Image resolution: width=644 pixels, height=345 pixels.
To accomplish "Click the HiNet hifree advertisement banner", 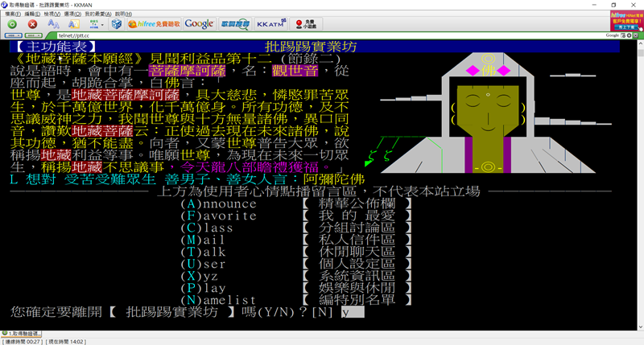I will pyautogui.click(x=626, y=21).
